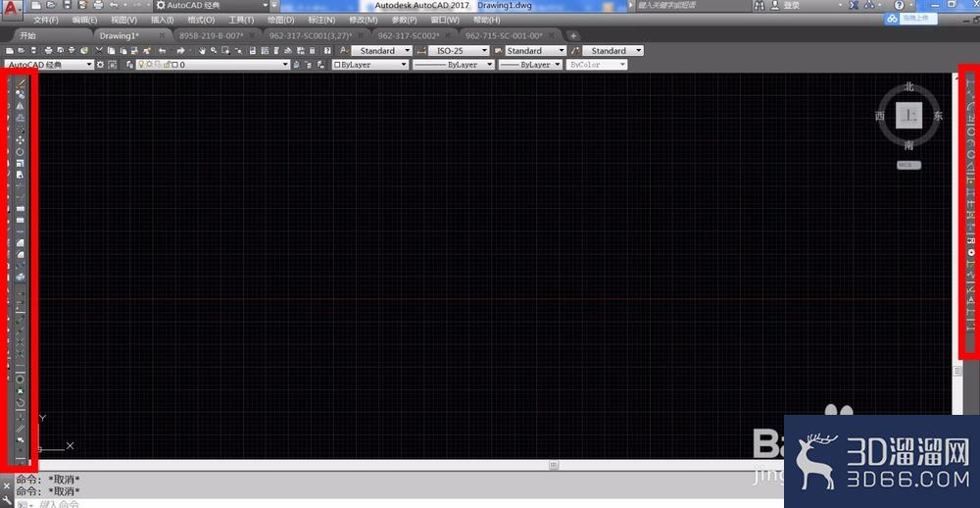980x508 pixels.
Task: Open the Autodesk A360 icon in title bar
Action: [870, 5]
